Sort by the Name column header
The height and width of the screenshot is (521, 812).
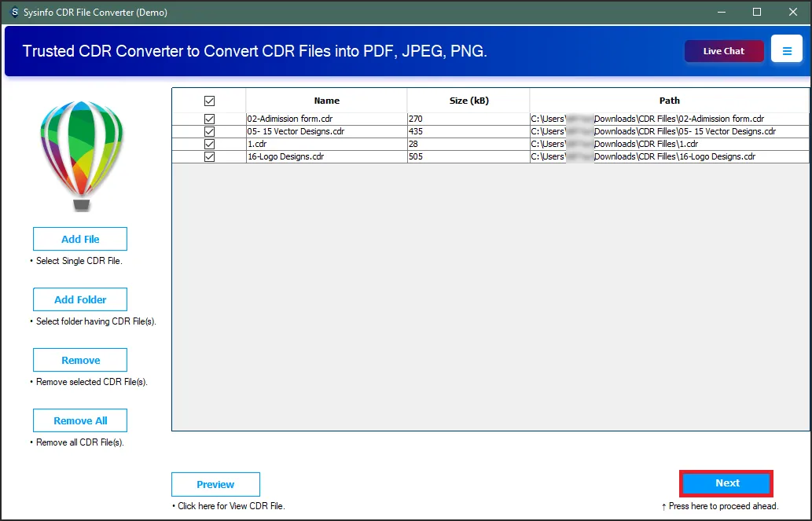pos(327,101)
